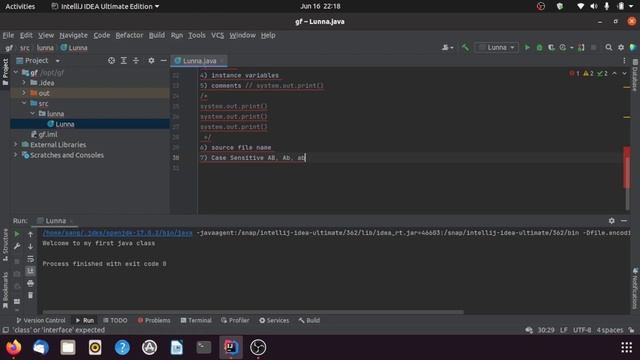Click the wrench icon in the Run panel
640x360 pixels.
[17, 247]
